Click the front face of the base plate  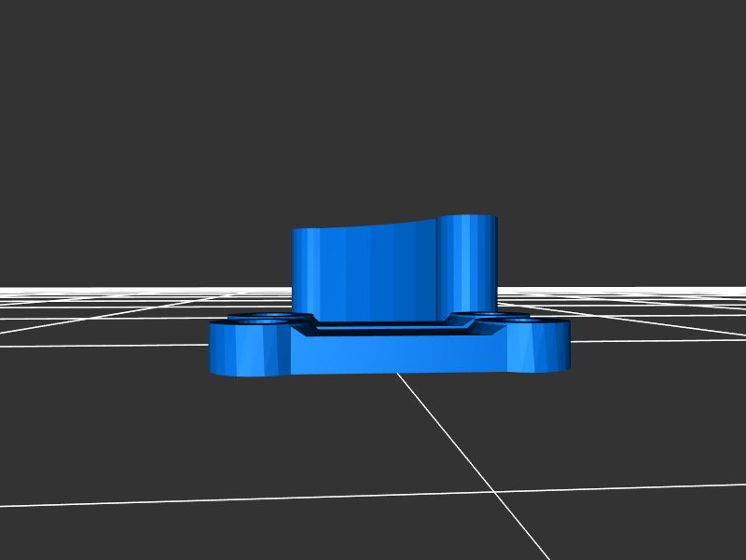392,353
